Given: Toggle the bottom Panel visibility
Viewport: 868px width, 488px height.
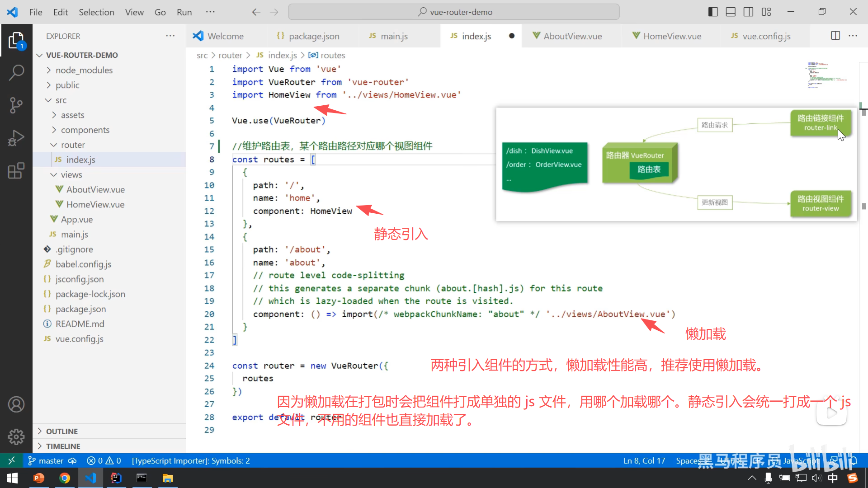Looking at the screenshot, I should coord(731,12).
